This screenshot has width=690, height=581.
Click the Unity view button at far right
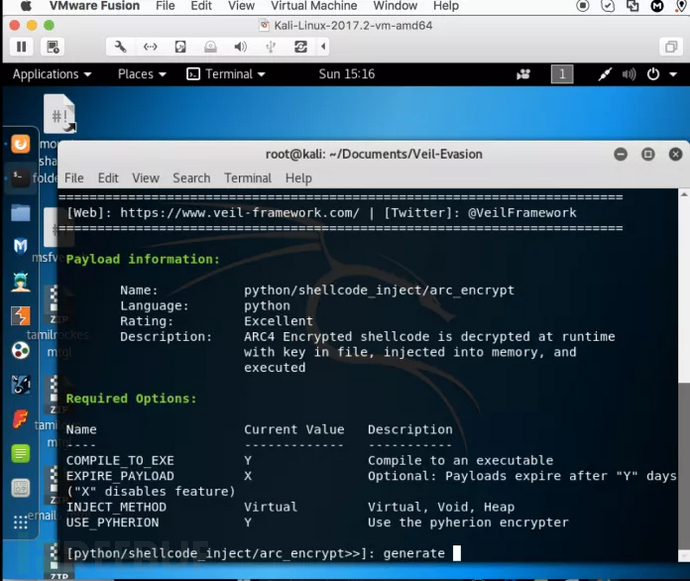671,47
